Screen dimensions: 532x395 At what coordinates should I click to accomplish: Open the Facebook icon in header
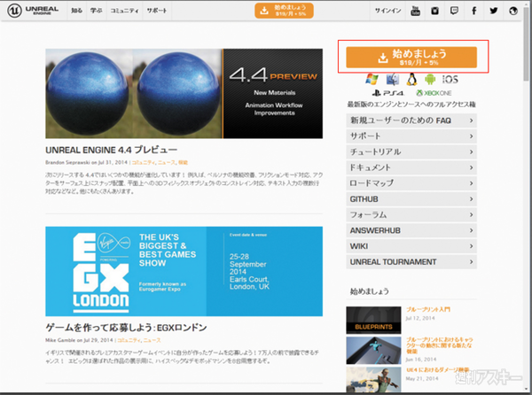(x=474, y=11)
